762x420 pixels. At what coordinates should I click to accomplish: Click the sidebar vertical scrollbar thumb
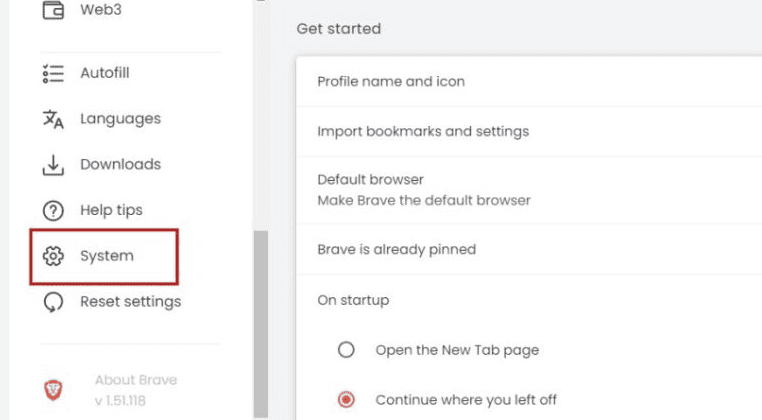tap(261, 324)
